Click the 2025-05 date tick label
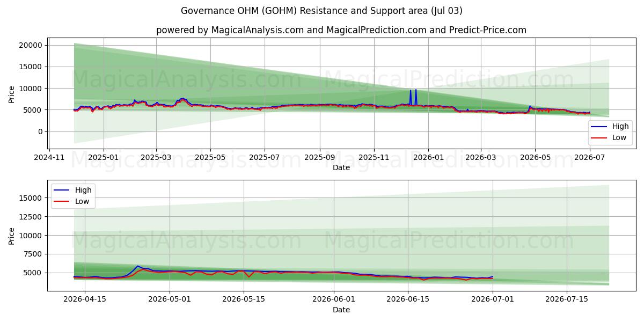The width and height of the screenshot is (644, 322). [210, 157]
